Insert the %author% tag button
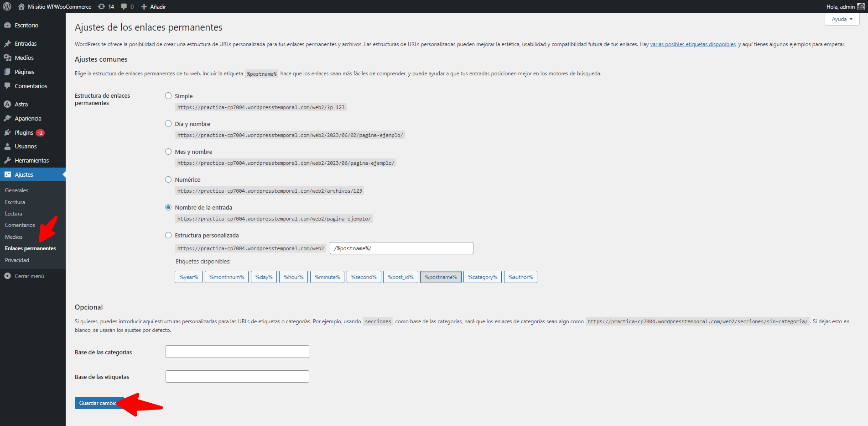 pos(520,277)
